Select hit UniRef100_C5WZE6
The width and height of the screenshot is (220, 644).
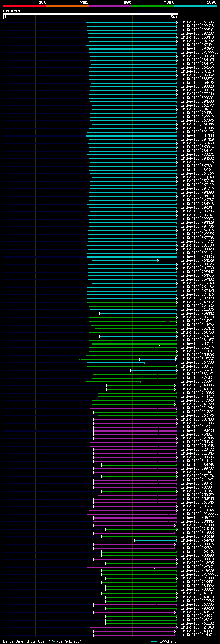tap(197, 336)
